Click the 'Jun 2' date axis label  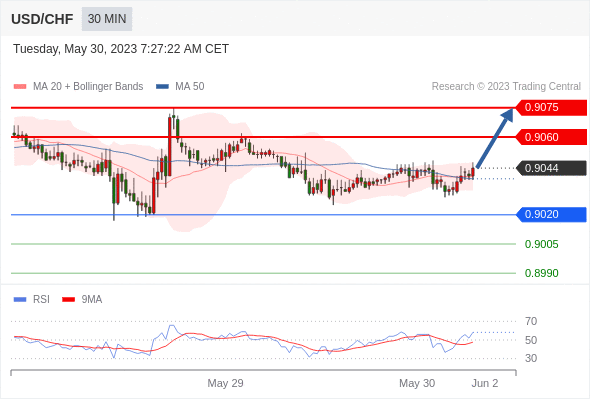click(485, 383)
